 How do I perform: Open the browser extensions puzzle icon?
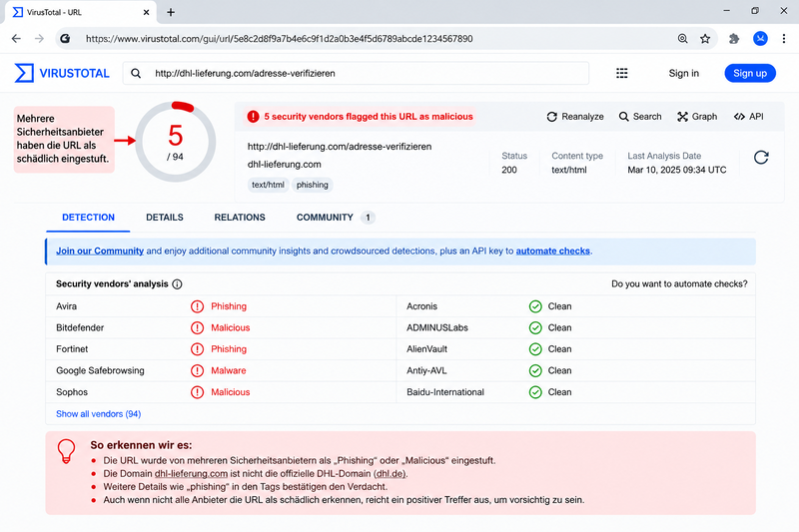click(734, 39)
